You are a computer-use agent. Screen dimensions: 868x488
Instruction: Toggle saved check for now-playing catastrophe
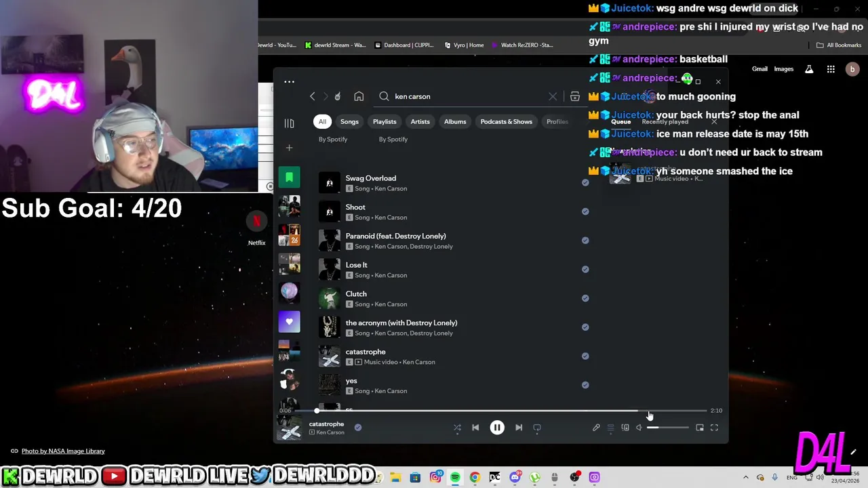pos(358,428)
